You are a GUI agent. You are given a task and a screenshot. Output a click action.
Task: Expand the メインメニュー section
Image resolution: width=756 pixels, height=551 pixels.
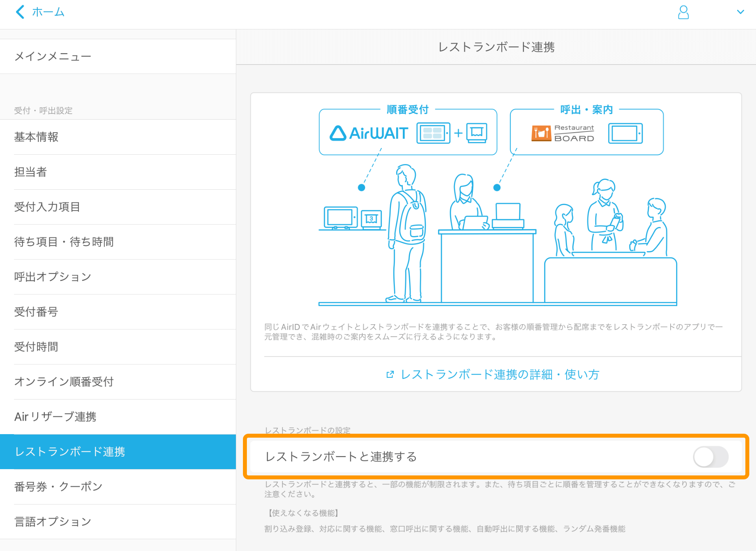(52, 56)
